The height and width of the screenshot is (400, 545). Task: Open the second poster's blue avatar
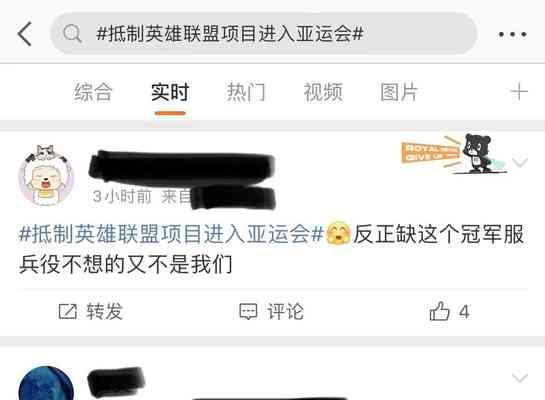tap(46, 383)
